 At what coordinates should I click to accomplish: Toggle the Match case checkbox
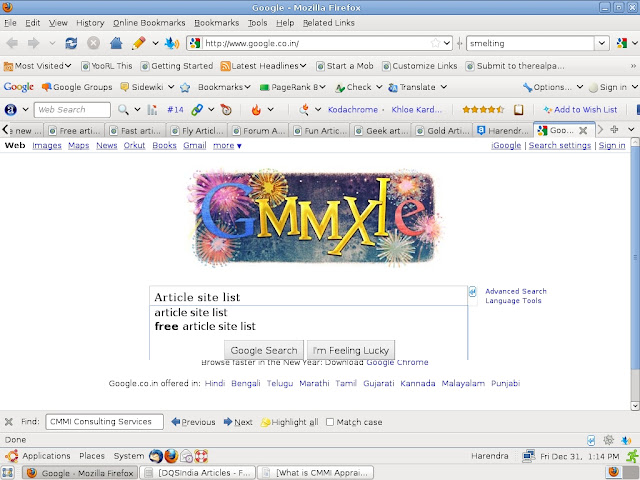330,422
